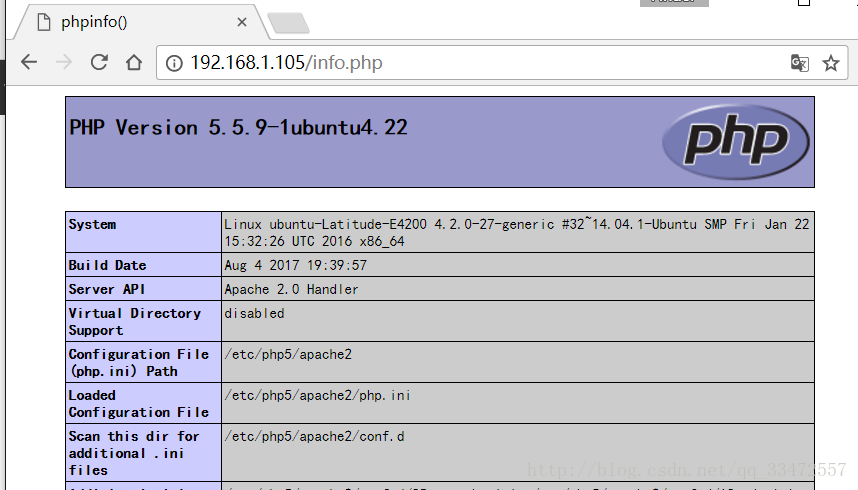Click the forward navigation arrow

(64, 62)
